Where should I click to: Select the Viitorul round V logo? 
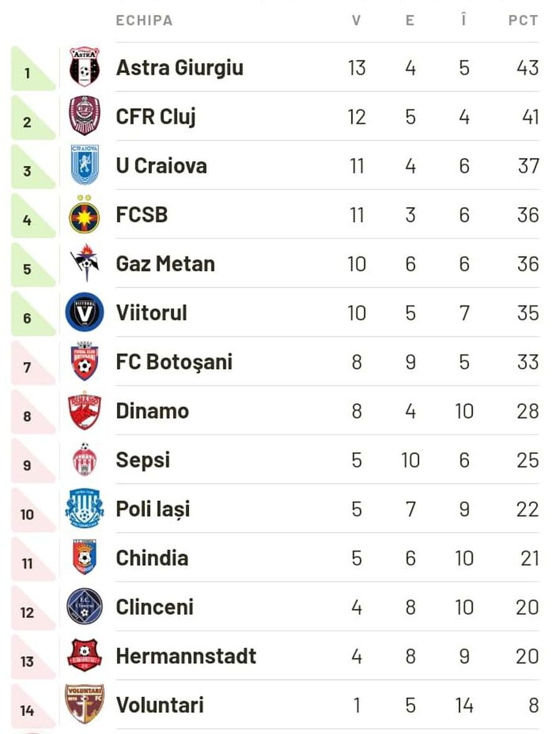(x=84, y=312)
